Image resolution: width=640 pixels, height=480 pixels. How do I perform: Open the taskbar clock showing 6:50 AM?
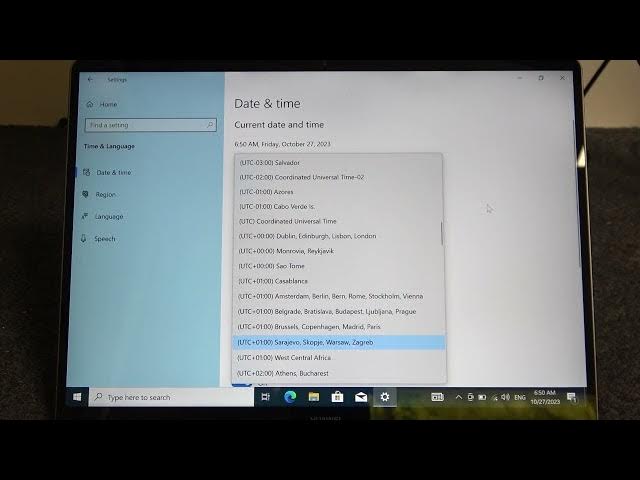tap(545, 397)
